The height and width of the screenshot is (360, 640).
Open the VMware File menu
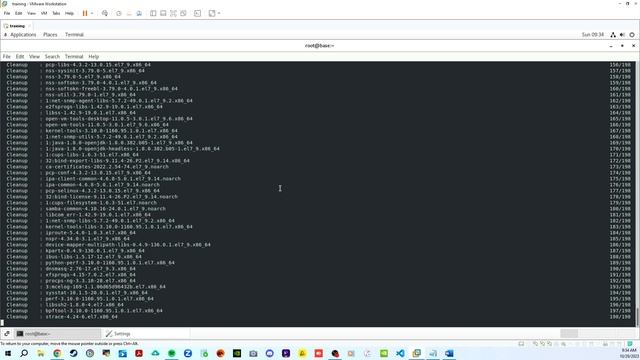pyautogui.click(x=7, y=13)
